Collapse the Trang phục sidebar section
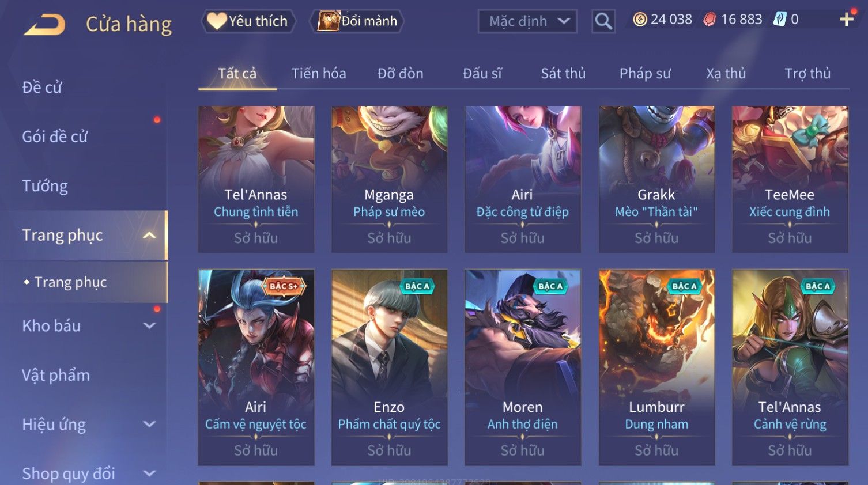Image resolution: width=868 pixels, height=485 pixels. tap(149, 235)
